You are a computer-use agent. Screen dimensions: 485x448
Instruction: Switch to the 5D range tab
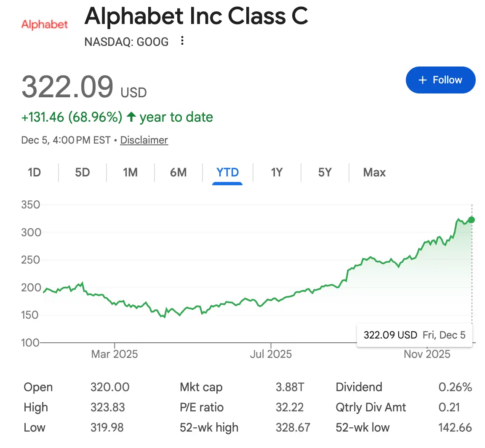click(x=83, y=173)
